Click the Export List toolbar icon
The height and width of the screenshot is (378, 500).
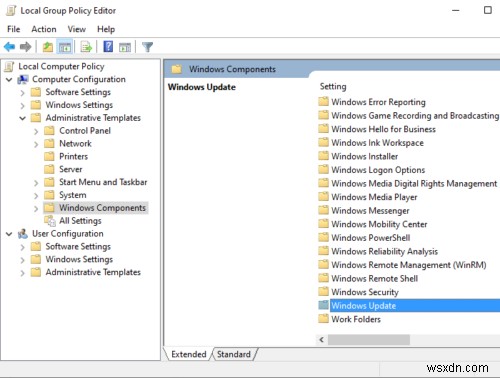click(86, 47)
